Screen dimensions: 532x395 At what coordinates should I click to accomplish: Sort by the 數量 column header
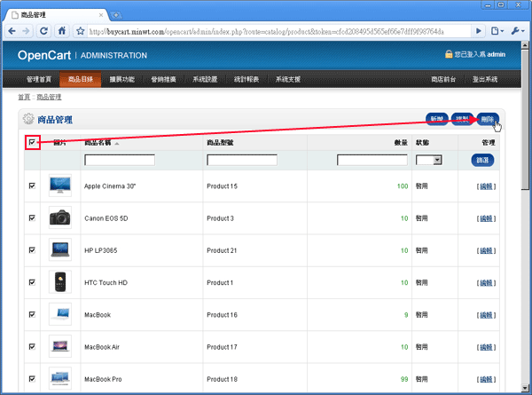click(x=401, y=143)
